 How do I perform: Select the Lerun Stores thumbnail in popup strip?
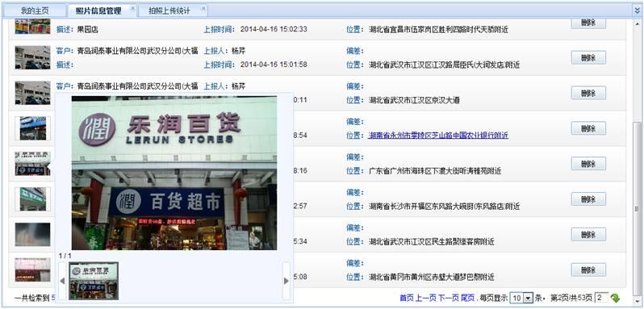(x=94, y=281)
